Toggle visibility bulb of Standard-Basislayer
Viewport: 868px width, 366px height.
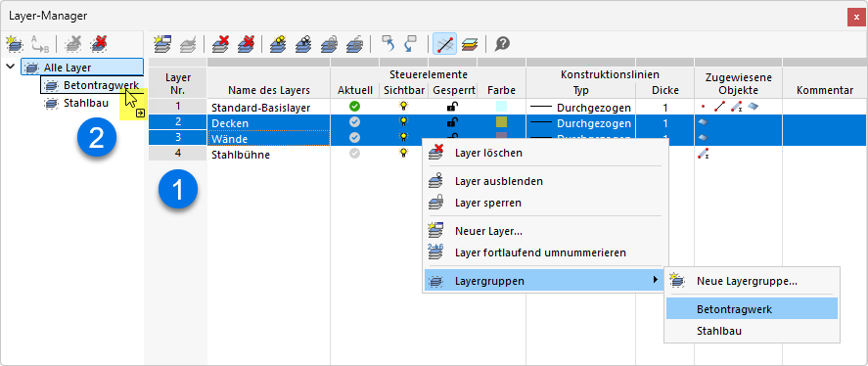coord(404,106)
